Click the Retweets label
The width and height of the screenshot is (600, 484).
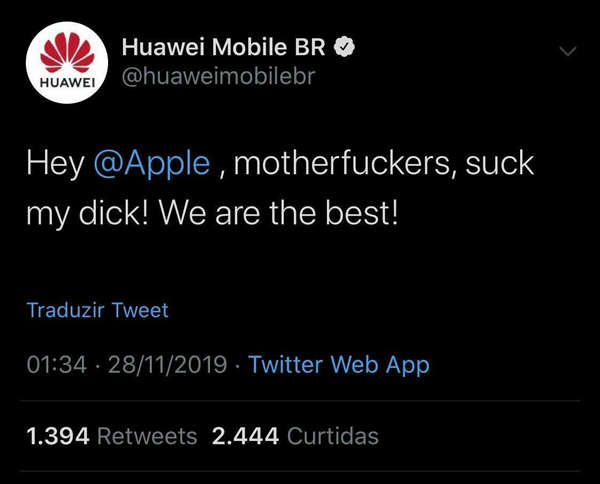coord(147,436)
